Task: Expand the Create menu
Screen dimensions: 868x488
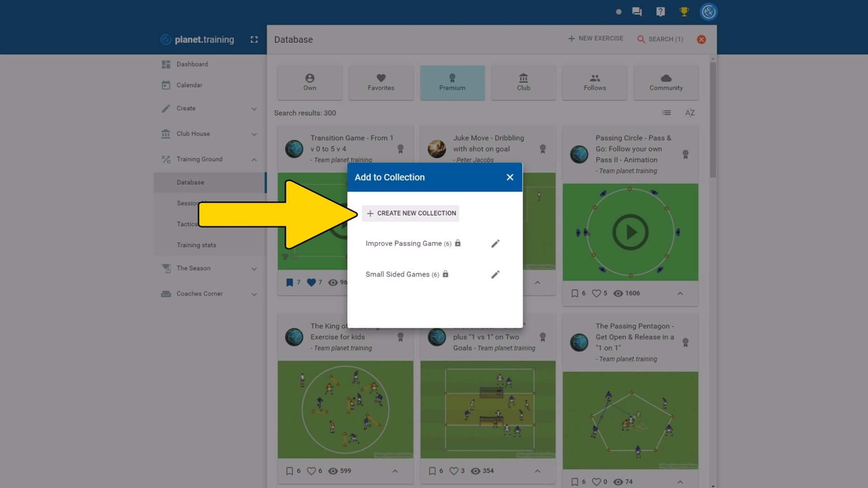Action: tap(210, 108)
